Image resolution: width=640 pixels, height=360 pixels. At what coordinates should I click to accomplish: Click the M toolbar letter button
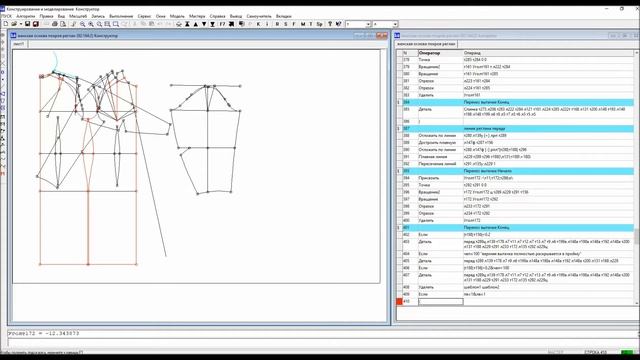coord(302,24)
